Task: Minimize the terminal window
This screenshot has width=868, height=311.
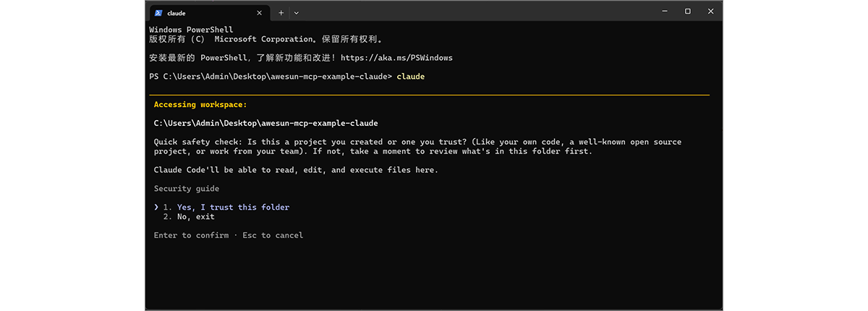Action: (665, 12)
